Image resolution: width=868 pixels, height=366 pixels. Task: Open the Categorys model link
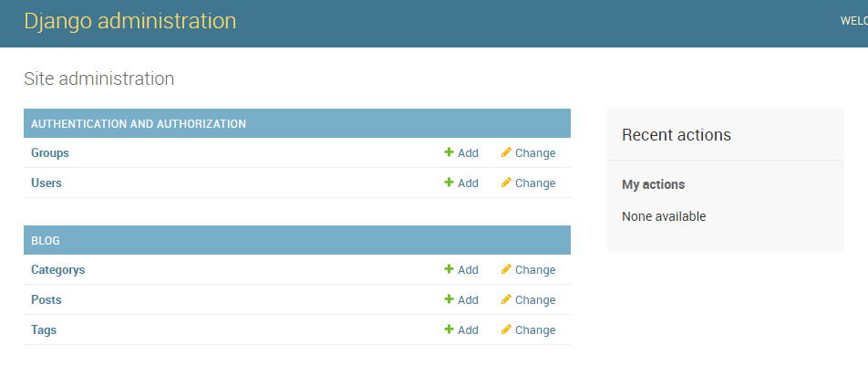point(58,270)
